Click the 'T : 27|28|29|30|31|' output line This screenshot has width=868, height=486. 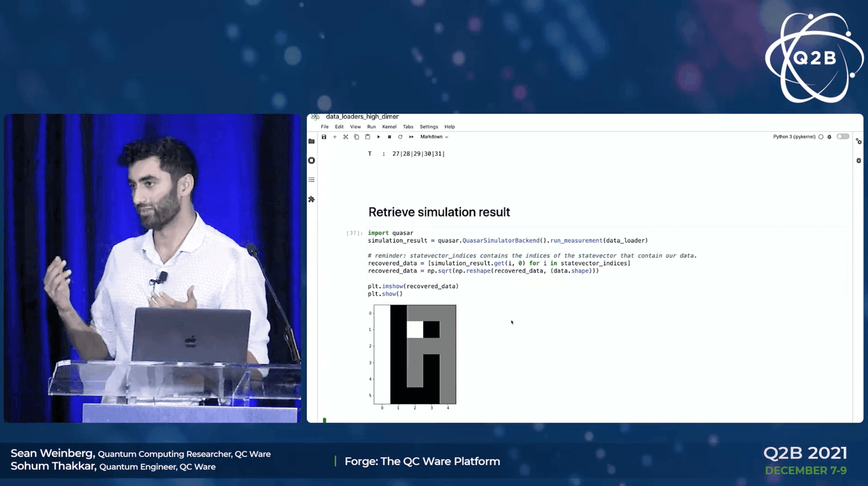pos(406,154)
